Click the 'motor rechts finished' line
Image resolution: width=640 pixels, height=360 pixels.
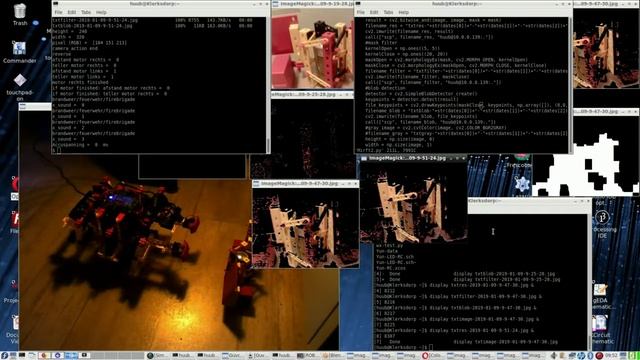click(80, 82)
